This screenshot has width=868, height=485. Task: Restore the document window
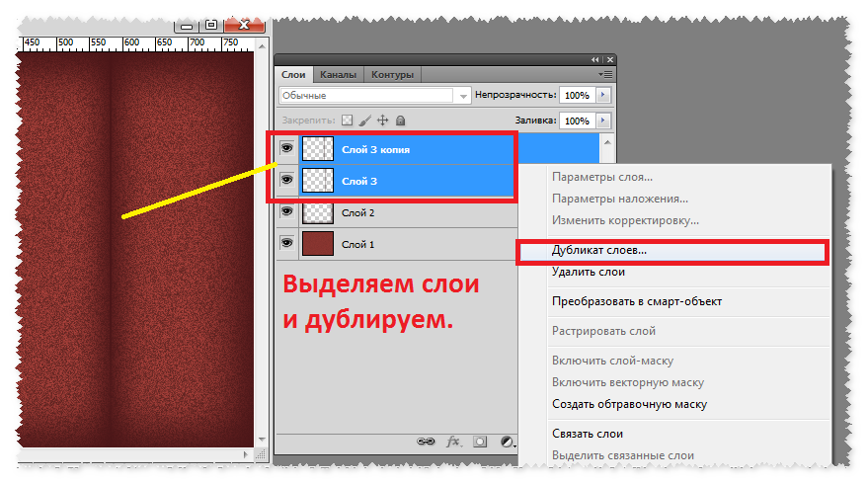point(211,25)
